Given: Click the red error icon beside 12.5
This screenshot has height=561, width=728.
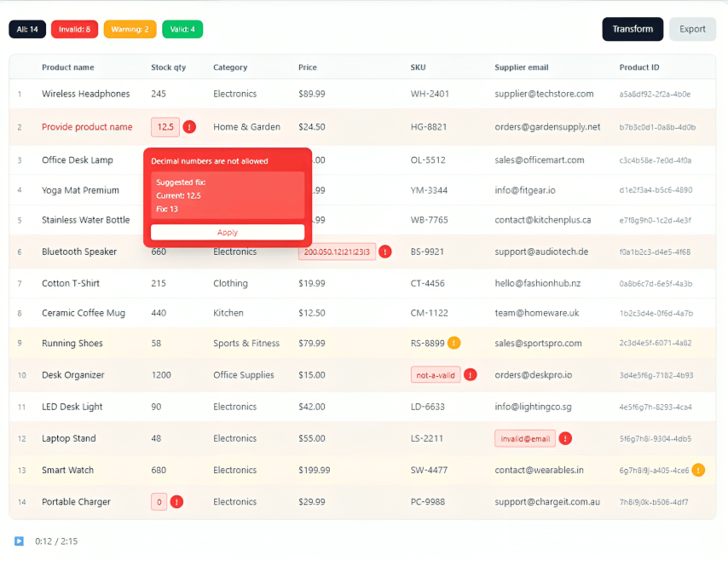Looking at the screenshot, I should (x=189, y=127).
